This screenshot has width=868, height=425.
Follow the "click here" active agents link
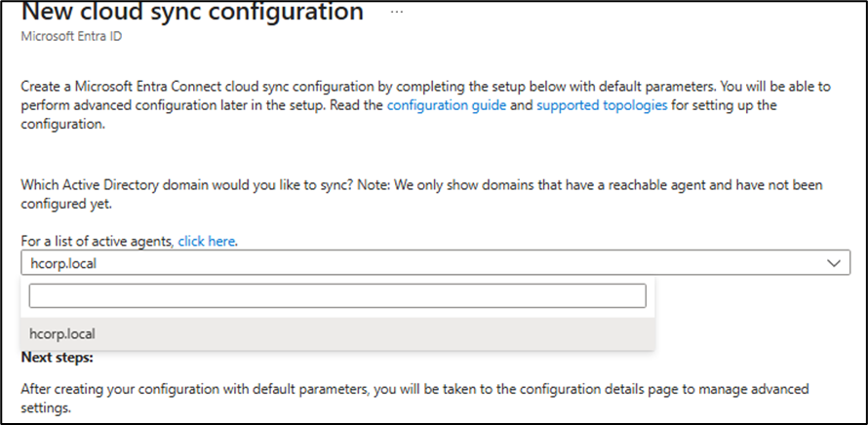click(x=206, y=241)
